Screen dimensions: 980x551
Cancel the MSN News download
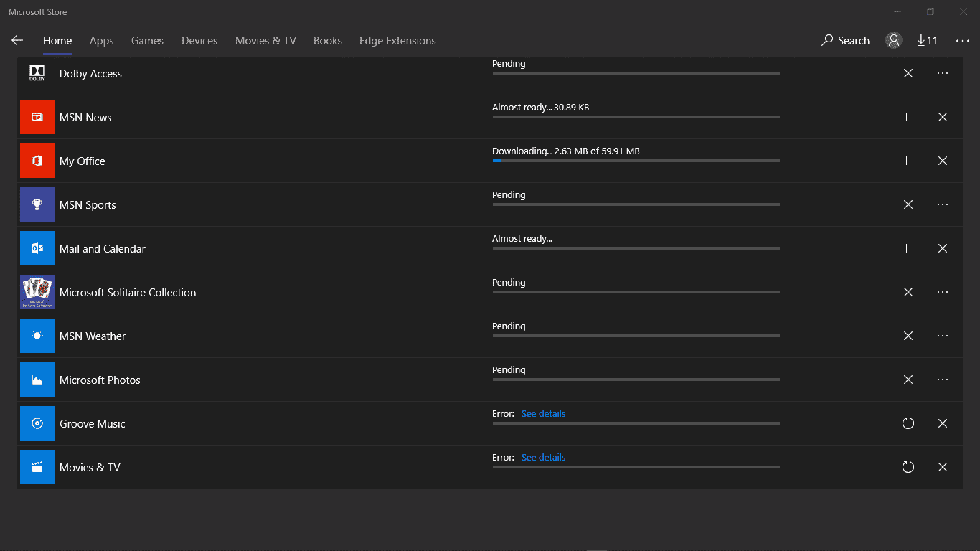pos(943,117)
